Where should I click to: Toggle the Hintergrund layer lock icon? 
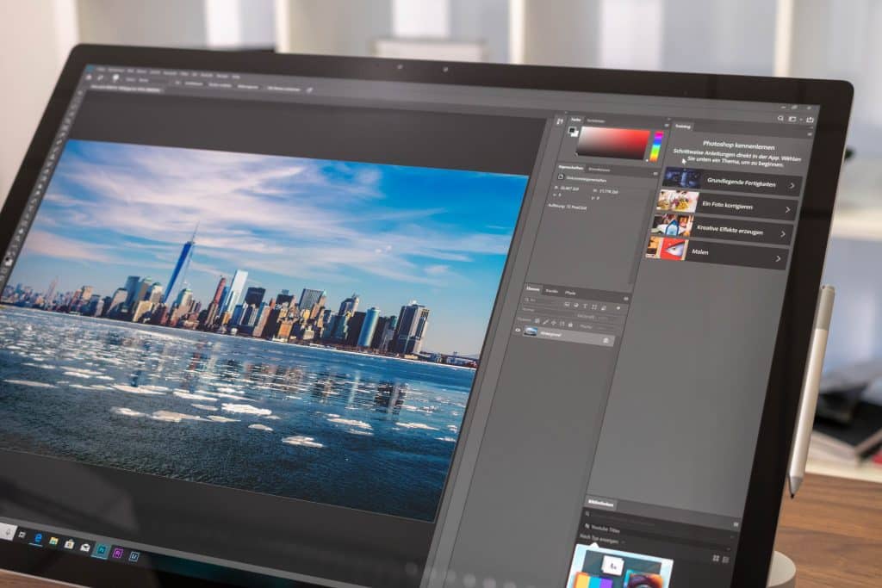606,340
